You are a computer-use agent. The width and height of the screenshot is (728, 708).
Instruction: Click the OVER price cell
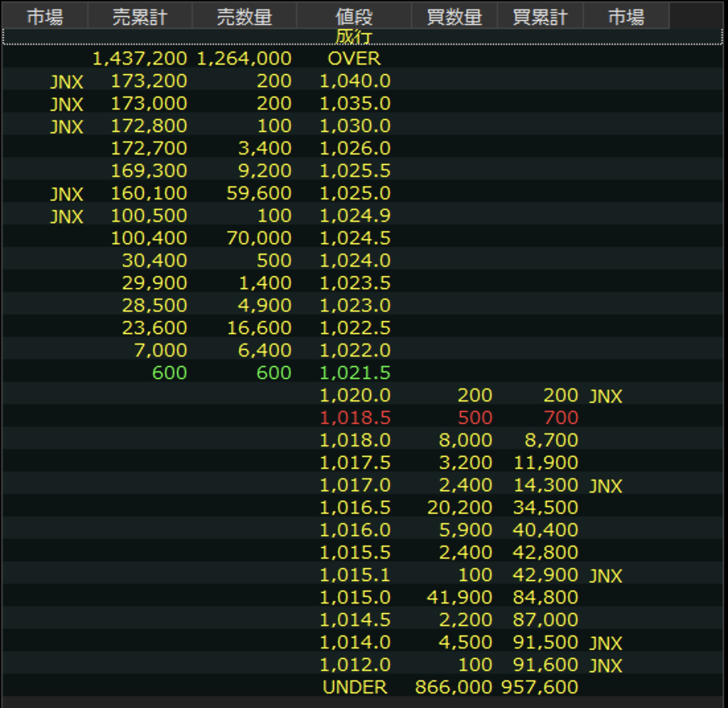(354, 59)
